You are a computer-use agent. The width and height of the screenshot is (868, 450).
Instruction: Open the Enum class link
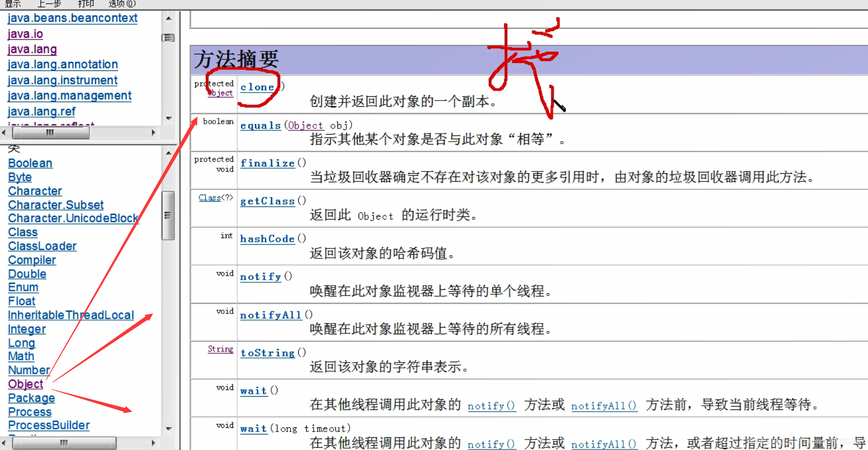(x=23, y=288)
